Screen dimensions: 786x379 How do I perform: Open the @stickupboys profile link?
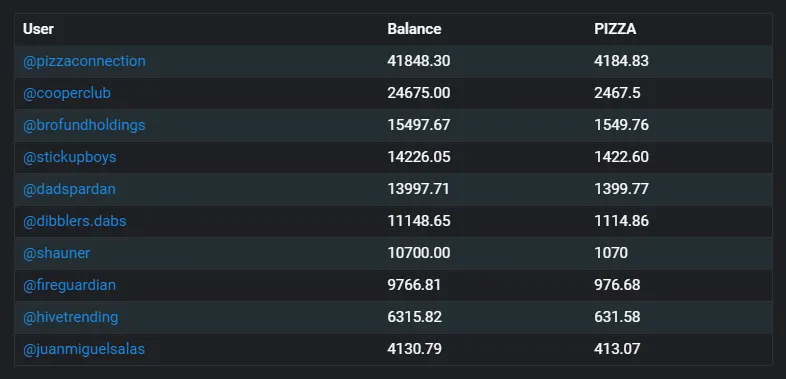[70, 157]
